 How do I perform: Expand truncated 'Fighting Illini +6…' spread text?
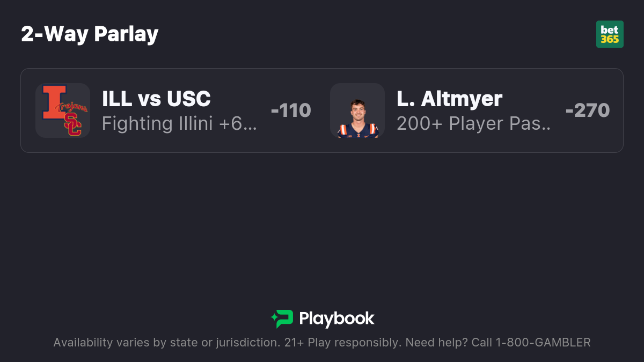coord(180,123)
